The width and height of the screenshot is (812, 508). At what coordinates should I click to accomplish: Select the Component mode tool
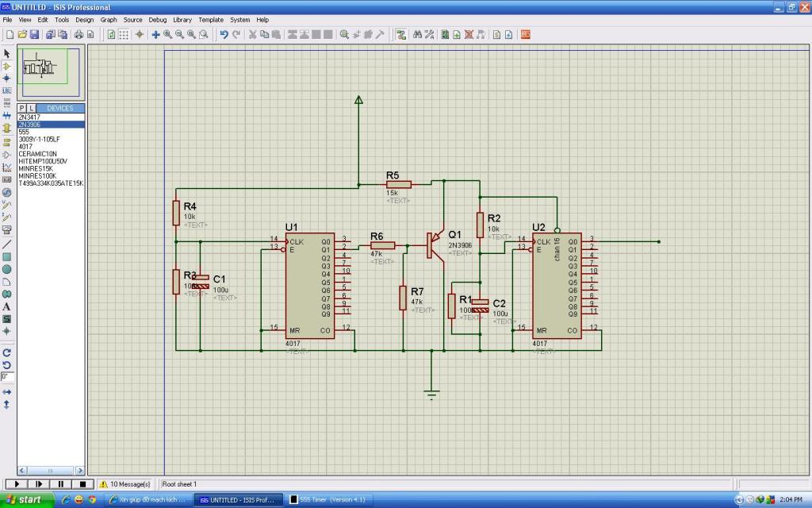(7, 66)
